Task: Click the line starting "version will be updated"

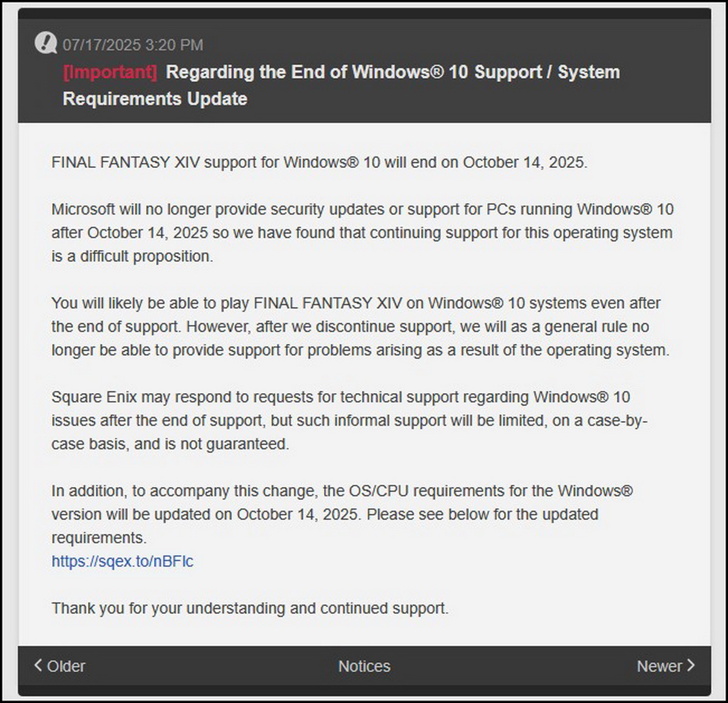Action: pyautogui.click(x=325, y=514)
